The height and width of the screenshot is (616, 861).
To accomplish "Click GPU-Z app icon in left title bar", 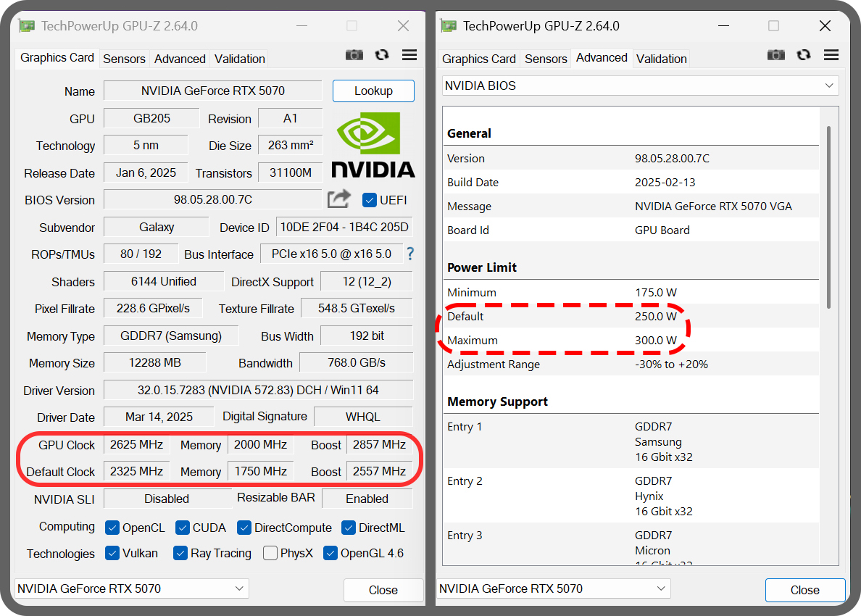I will (26, 26).
